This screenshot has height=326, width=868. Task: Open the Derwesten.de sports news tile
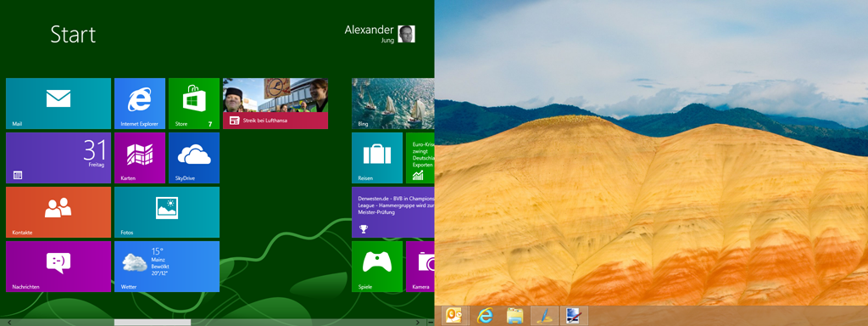[x=393, y=212]
